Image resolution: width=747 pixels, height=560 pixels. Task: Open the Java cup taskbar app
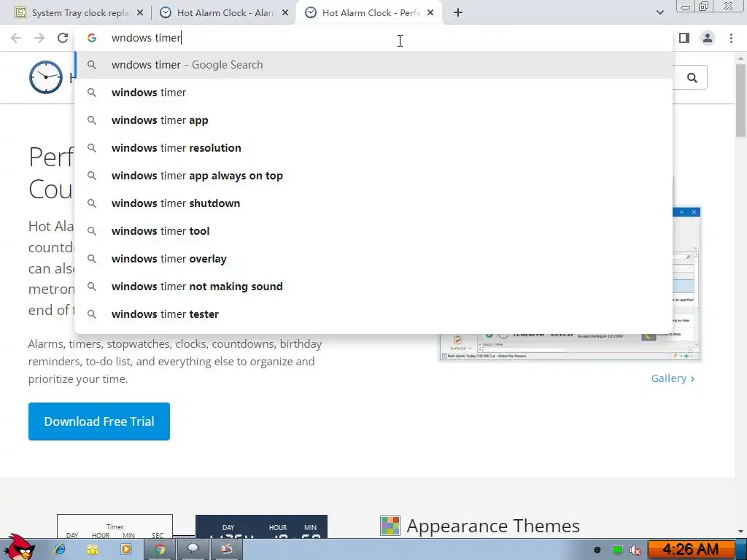[226, 550]
